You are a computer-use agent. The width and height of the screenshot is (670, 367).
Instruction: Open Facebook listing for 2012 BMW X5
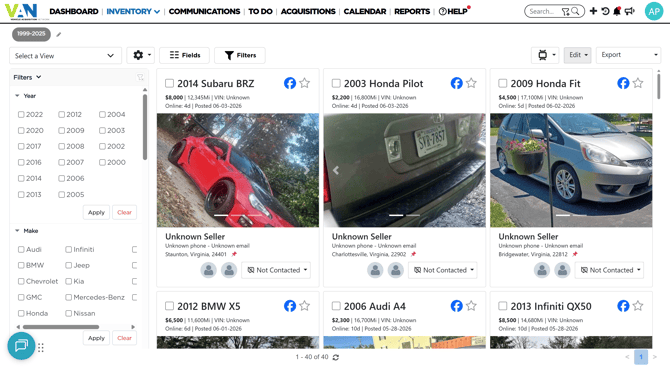point(290,306)
